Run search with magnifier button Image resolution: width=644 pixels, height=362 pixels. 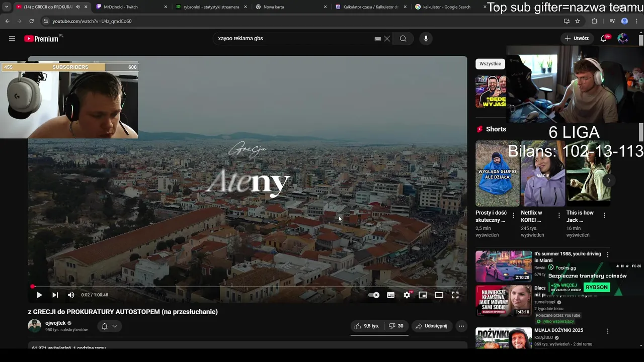pyautogui.click(x=403, y=39)
